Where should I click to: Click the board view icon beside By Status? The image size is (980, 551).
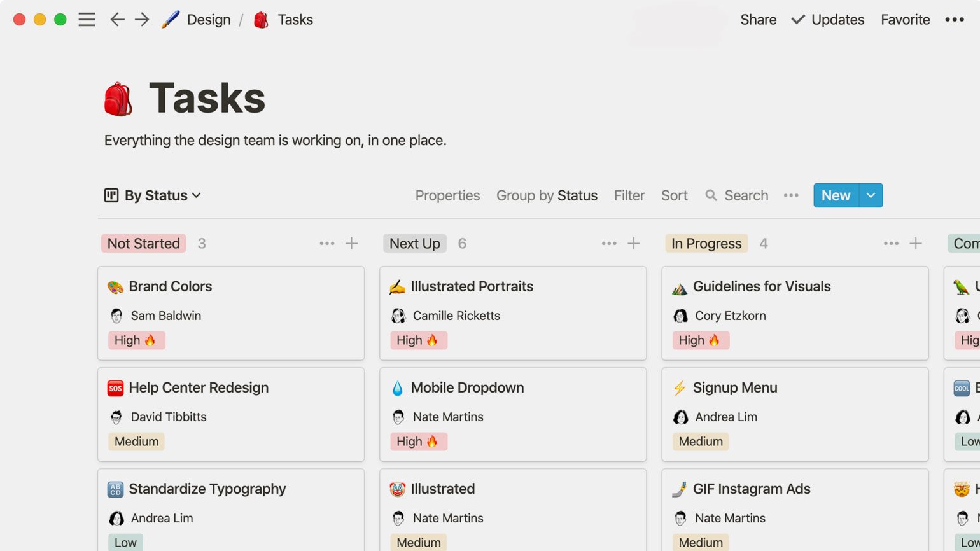point(111,195)
